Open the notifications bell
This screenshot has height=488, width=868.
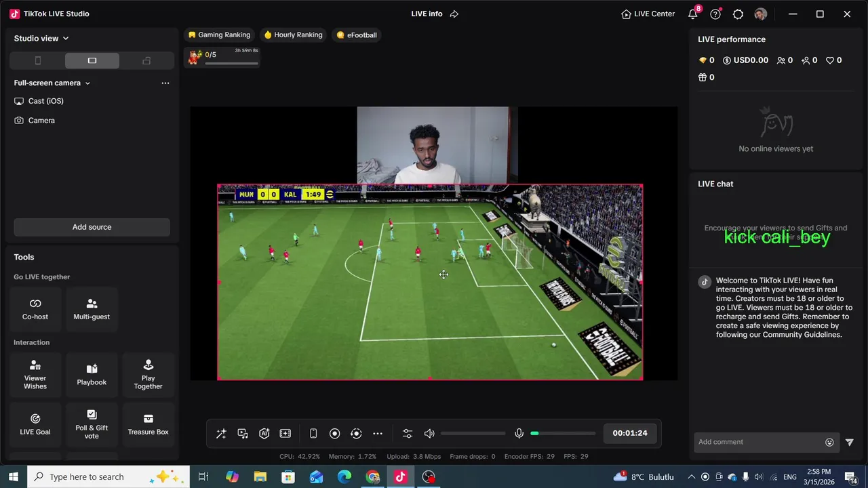click(x=693, y=14)
